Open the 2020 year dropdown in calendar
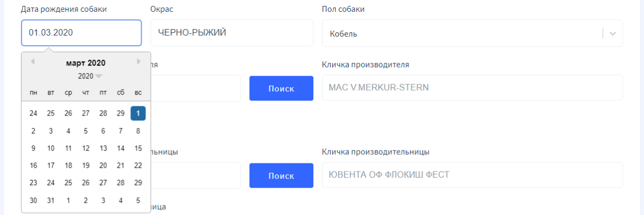The height and width of the screenshot is (215, 644). 90,76
